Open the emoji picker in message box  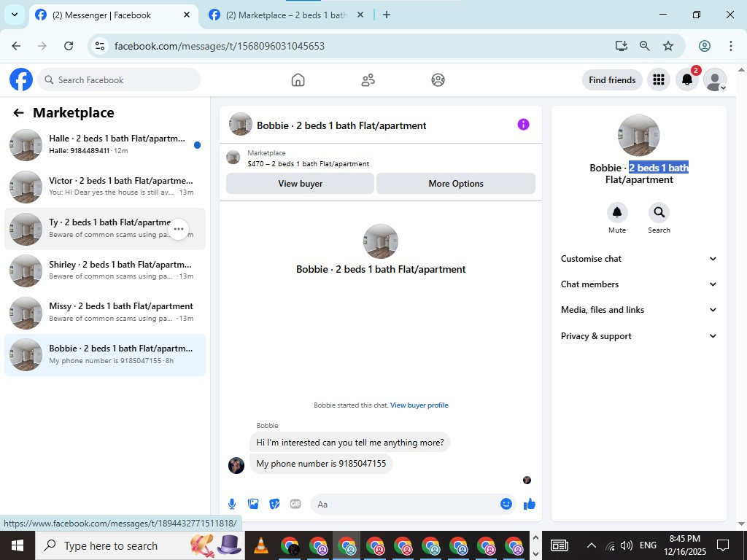tap(506, 504)
